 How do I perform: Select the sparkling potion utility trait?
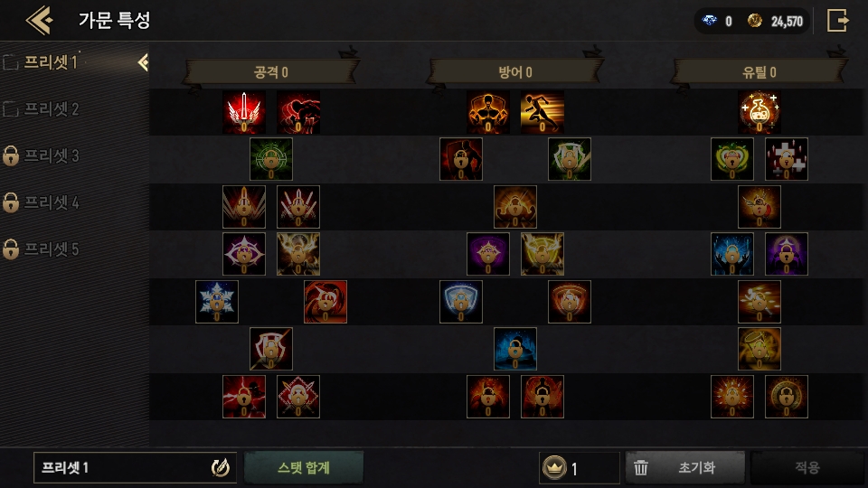coord(759,112)
